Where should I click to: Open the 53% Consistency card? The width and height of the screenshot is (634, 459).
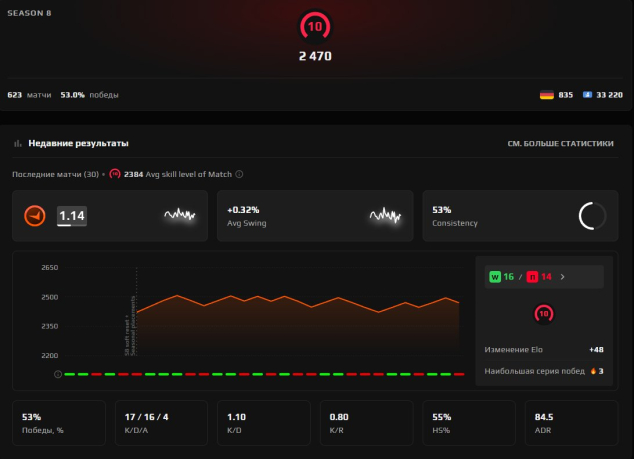520,216
